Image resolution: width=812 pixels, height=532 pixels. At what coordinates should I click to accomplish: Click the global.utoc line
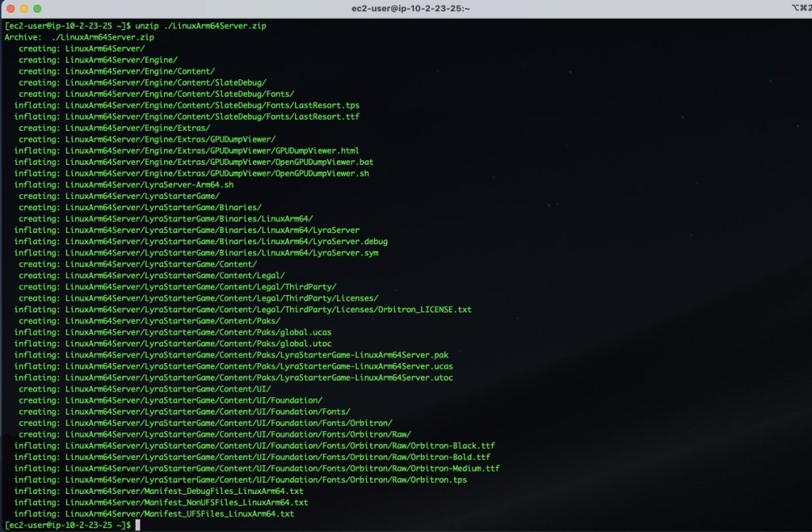point(172,344)
